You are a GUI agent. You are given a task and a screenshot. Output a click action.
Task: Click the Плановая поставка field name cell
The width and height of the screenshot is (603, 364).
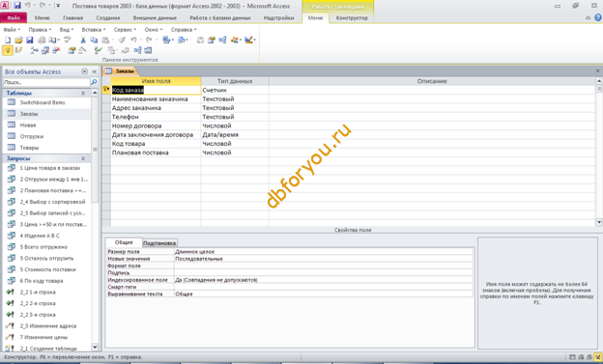pyautogui.click(x=156, y=153)
